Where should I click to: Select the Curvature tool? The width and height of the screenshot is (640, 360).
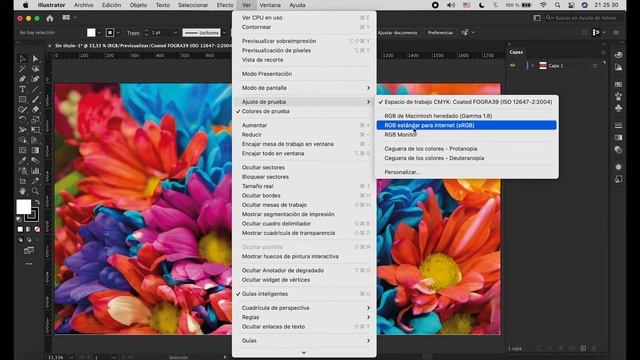click(x=36, y=79)
